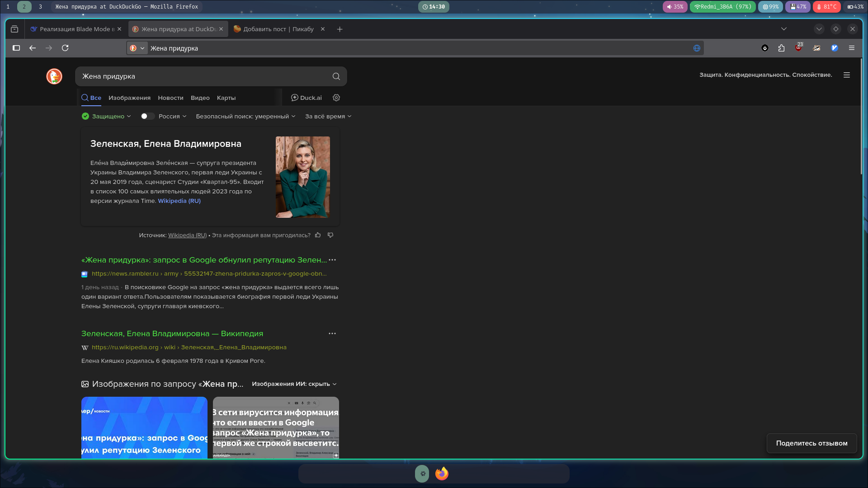This screenshot has width=868, height=488.
Task: Open search settings gear icon
Action: [x=336, y=98]
